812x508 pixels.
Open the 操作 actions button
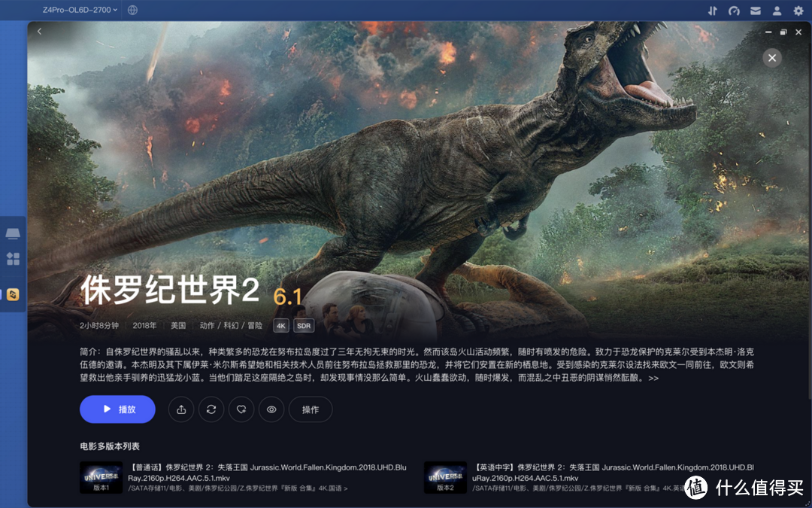[x=311, y=409]
